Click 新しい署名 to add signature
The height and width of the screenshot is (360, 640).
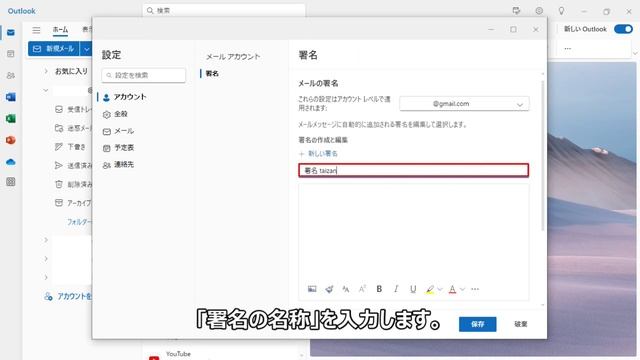tap(318, 153)
